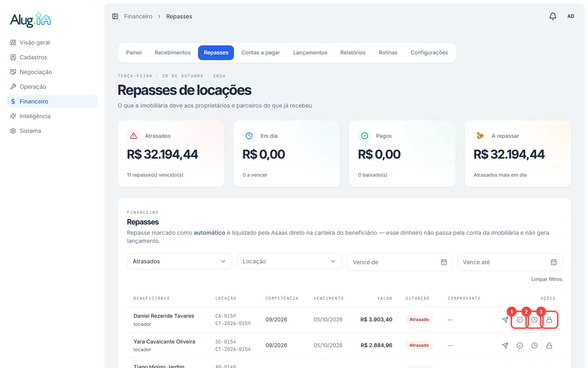Click Atrasado badge in Daniel Rezende Tavares row
This screenshot has width=588, height=368.
419,320
